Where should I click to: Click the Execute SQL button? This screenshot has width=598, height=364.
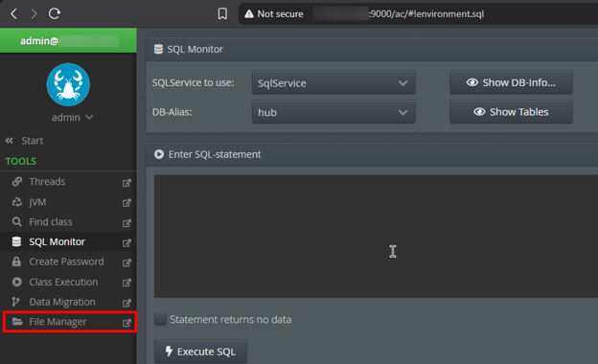click(x=200, y=352)
